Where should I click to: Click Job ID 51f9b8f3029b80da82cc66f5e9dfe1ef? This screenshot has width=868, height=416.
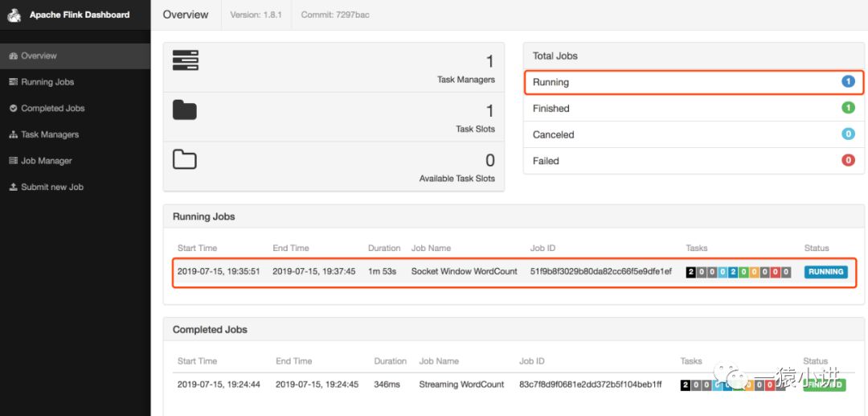[x=600, y=271]
